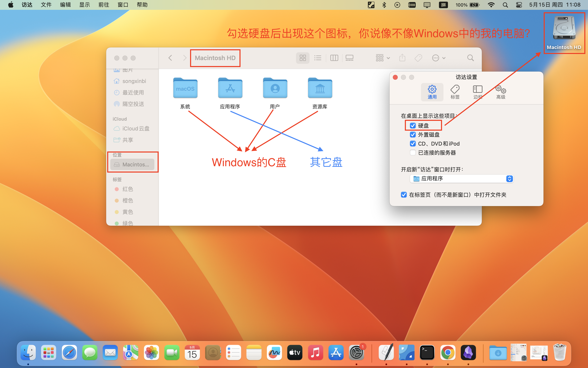The width and height of the screenshot is (588, 368).
Task: Open Calendar from the Dock
Action: [x=192, y=352]
